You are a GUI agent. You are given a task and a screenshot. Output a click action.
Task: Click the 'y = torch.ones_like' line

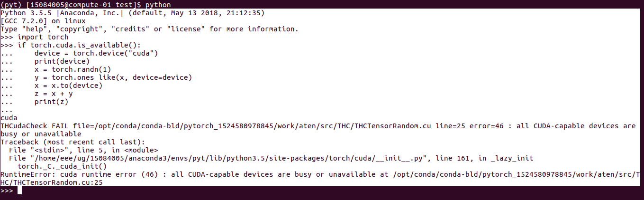coord(113,77)
